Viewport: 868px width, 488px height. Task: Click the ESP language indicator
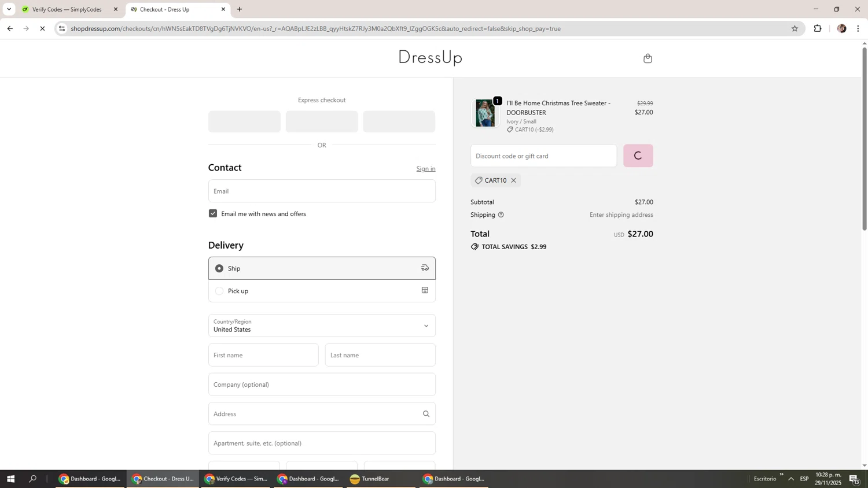[804, 479]
